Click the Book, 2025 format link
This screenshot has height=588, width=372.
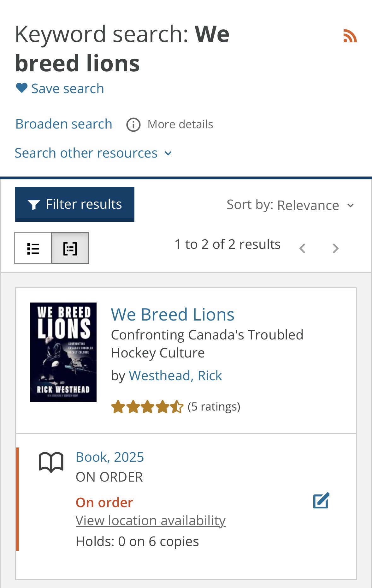110,457
